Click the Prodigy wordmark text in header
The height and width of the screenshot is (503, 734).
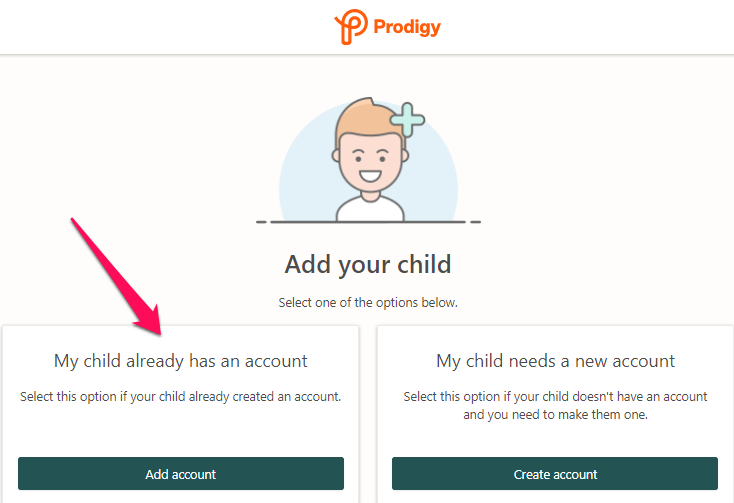coord(407,27)
